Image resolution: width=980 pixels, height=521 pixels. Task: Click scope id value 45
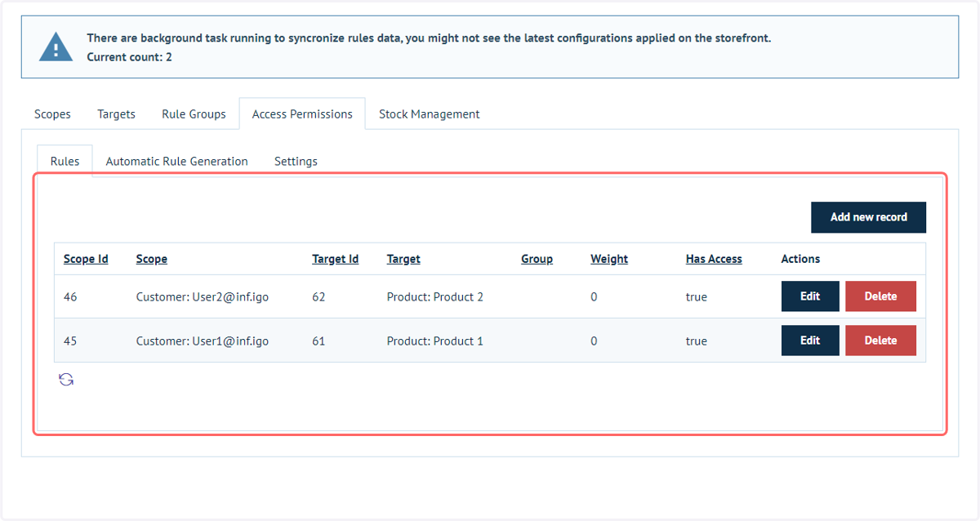click(x=70, y=341)
